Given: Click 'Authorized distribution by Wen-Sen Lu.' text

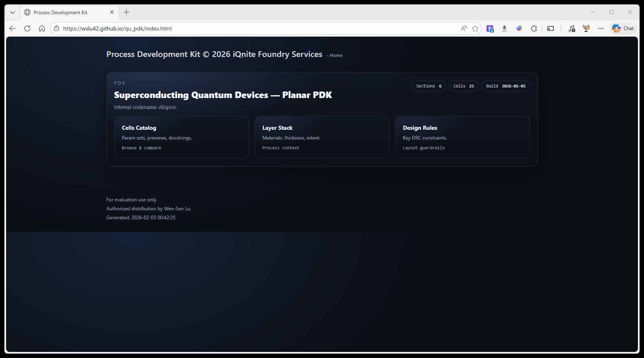Looking at the screenshot, I should [x=148, y=209].
